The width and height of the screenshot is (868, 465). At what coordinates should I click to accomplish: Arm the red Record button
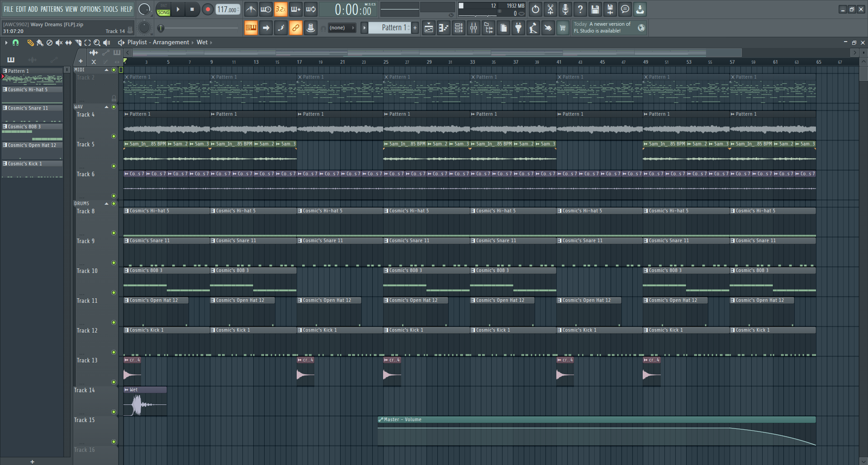pos(208,9)
